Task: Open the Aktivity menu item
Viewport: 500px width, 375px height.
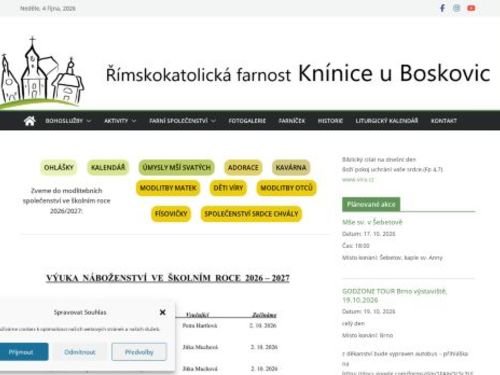Action: pos(116,121)
